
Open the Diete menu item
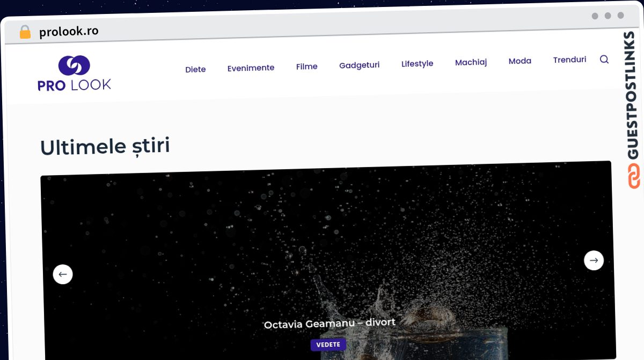pos(195,69)
